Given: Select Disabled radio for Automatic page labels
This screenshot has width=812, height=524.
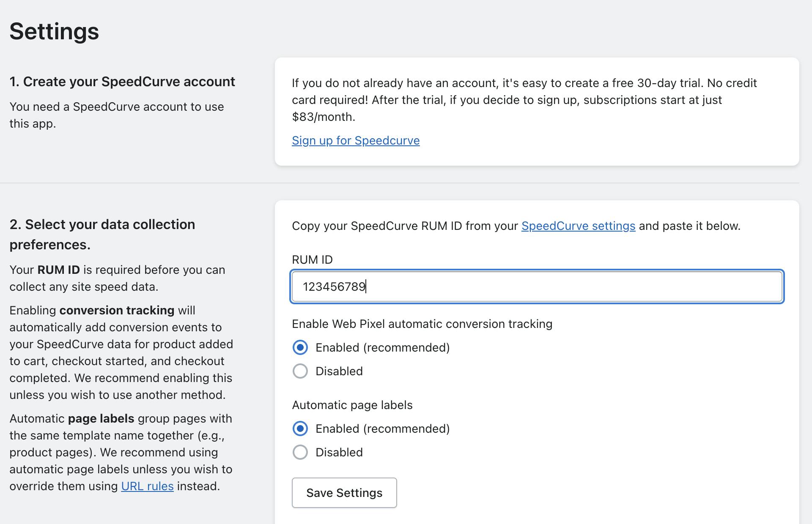Looking at the screenshot, I should coord(300,453).
